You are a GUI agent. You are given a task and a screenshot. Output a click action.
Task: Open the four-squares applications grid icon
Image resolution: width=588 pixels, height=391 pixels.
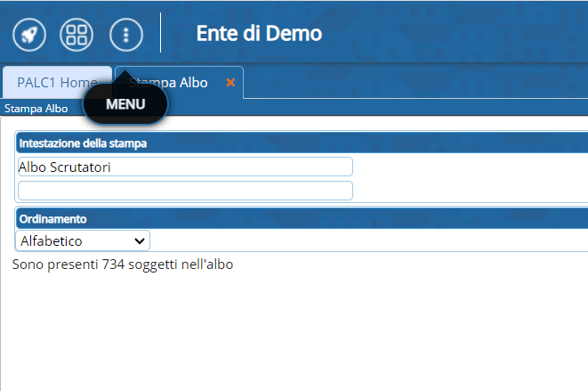point(77,35)
